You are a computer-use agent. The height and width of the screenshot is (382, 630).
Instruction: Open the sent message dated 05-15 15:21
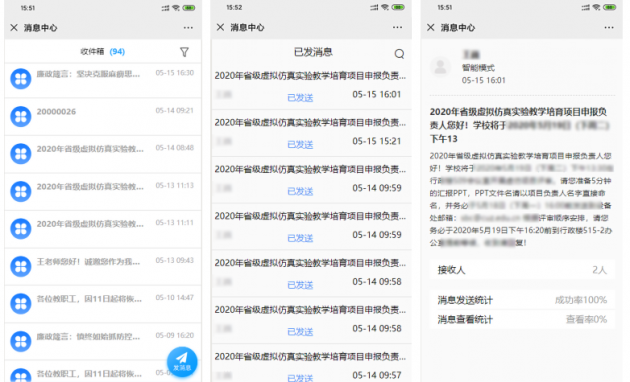coord(311,133)
